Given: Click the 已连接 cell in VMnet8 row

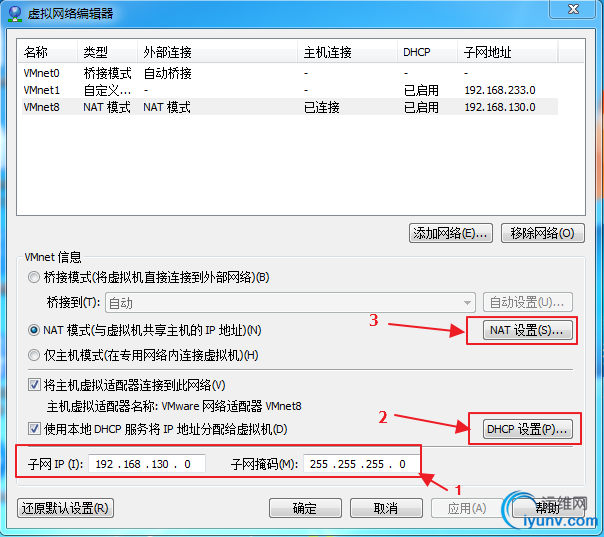Looking at the screenshot, I should (x=322, y=107).
